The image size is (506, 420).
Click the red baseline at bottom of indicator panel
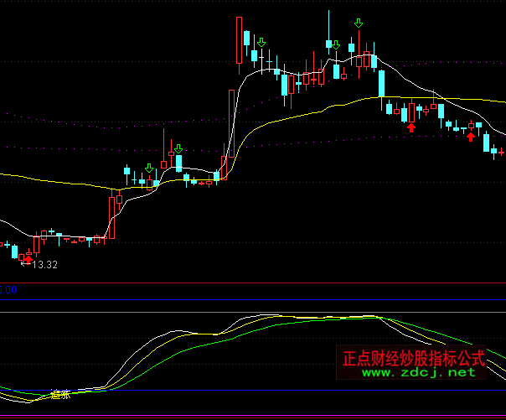(251, 417)
